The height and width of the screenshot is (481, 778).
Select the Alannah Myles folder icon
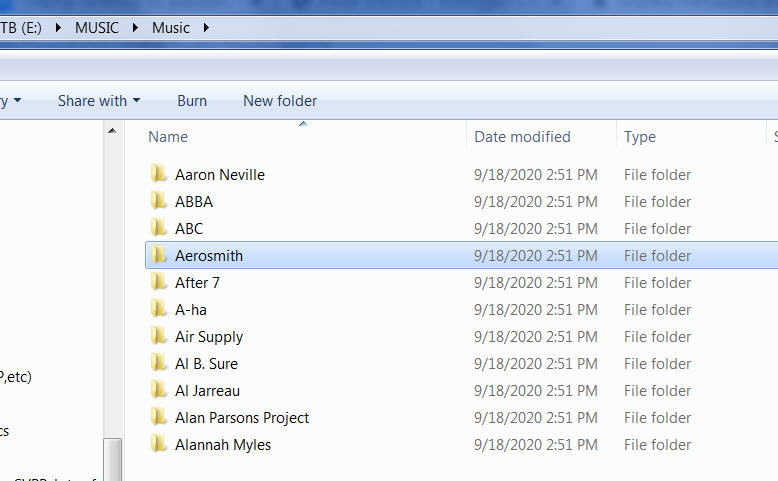[158, 444]
